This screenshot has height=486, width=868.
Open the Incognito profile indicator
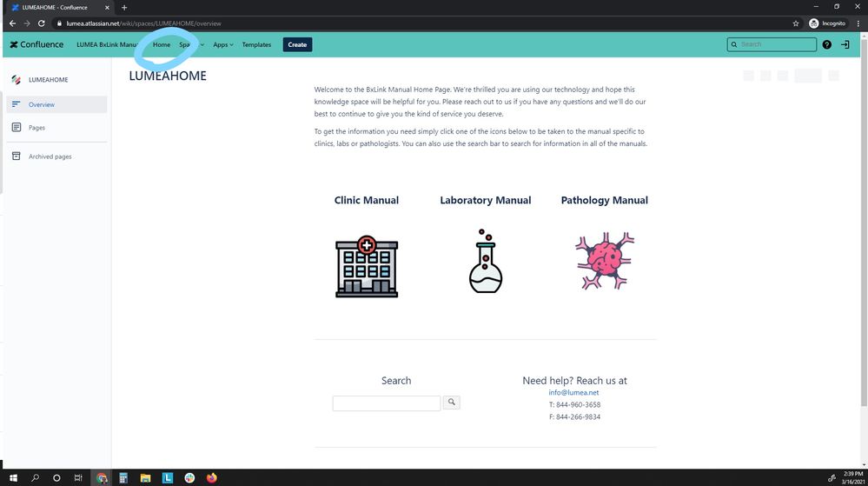tap(827, 23)
